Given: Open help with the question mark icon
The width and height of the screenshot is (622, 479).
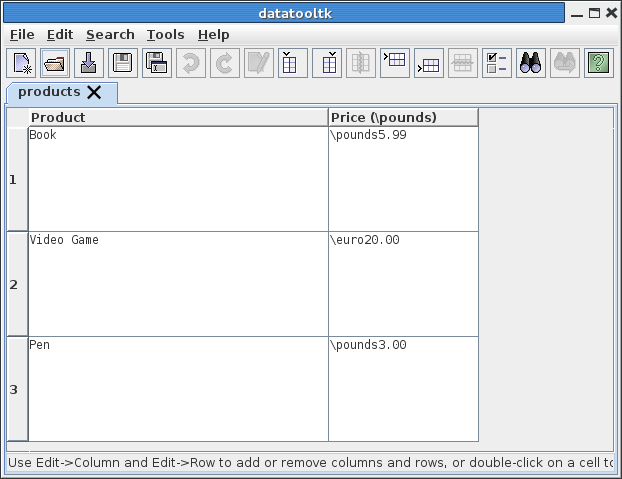Looking at the screenshot, I should 598,64.
